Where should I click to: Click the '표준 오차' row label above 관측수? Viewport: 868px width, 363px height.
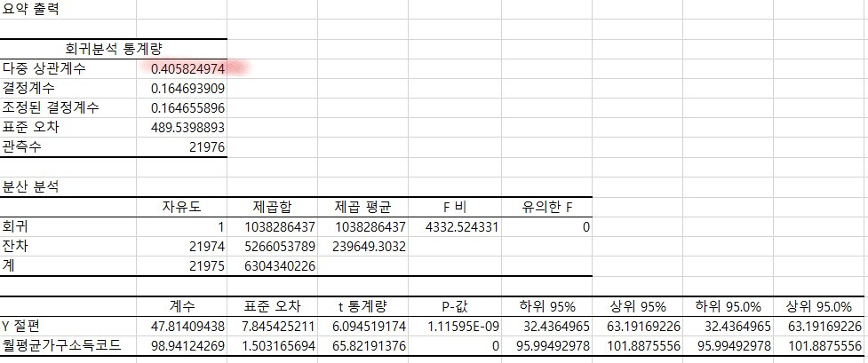coord(31,127)
